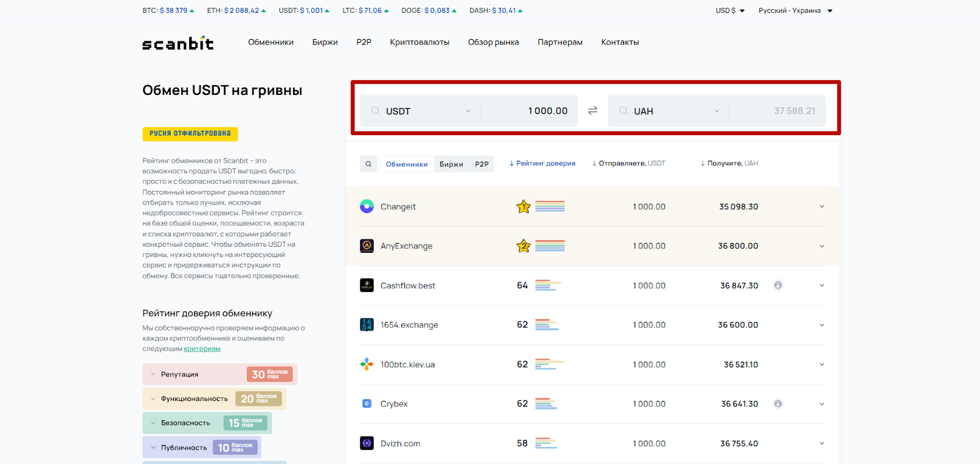The image size is (980, 464).
Task: Swap currencies with the exchange arrows icon
Action: 592,111
